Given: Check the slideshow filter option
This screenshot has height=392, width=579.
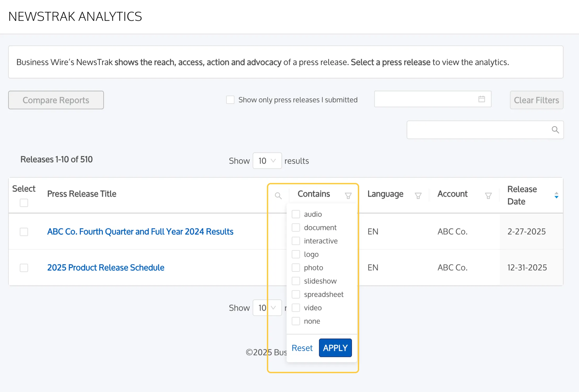Looking at the screenshot, I should pyautogui.click(x=296, y=281).
